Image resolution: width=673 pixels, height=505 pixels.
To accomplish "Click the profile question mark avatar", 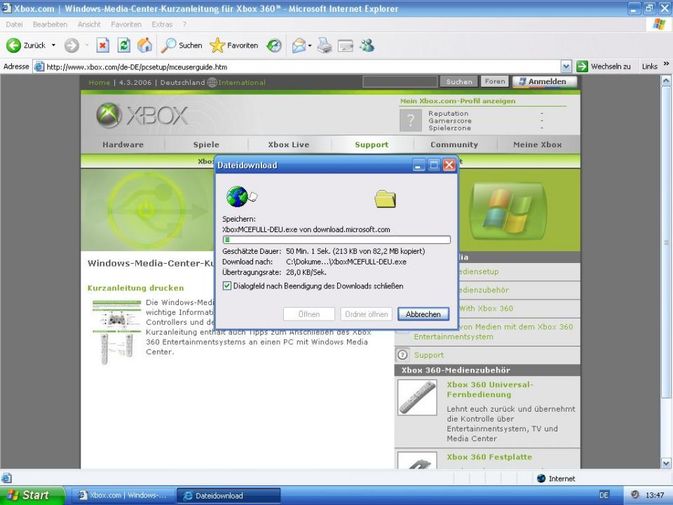I will point(410,120).
